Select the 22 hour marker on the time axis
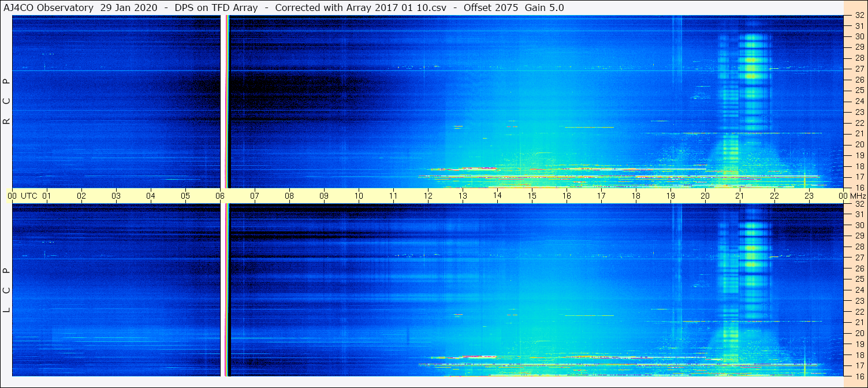 click(x=774, y=196)
